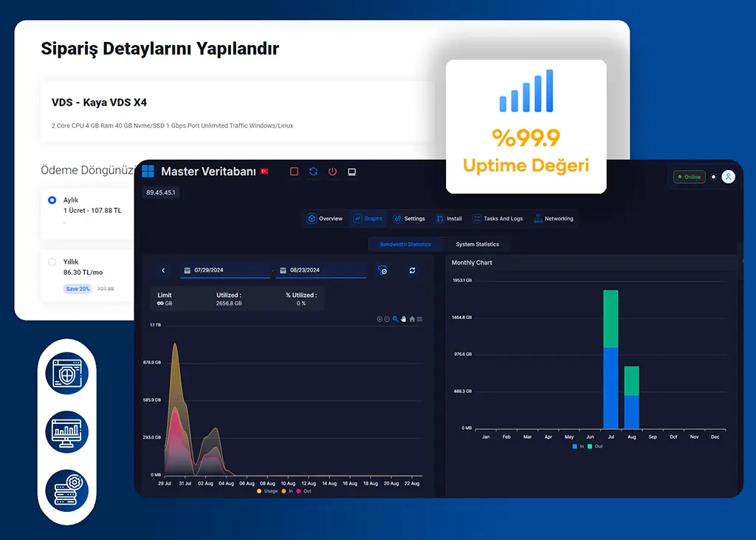Viewport: 756px width, 540px height.
Task: Refresh the bandwidth graph data
Action: [412, 270]
